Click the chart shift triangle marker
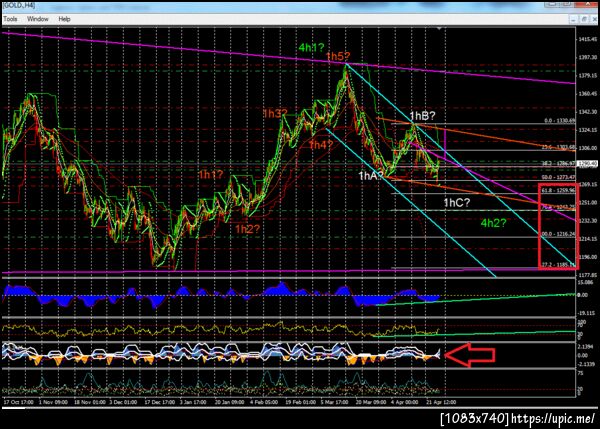The width and height of the screenshot is (600, 429). (439, 29)
